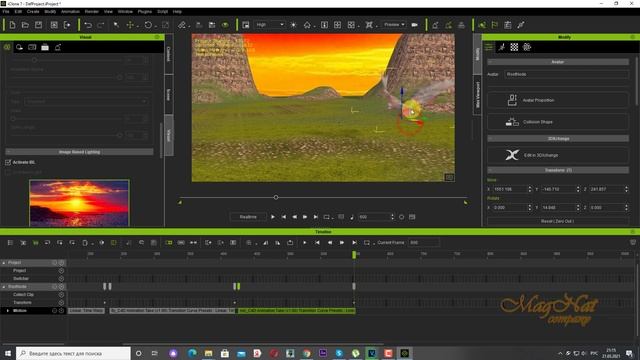Open project via folder toolbar icon
The width and height of the screenshot is (640, 360).
point(25,25)
